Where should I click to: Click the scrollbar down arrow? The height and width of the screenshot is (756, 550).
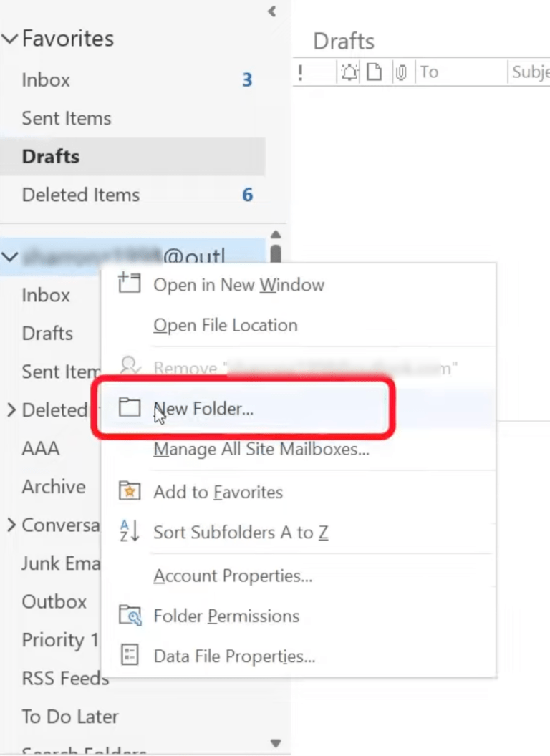[276, 743]
